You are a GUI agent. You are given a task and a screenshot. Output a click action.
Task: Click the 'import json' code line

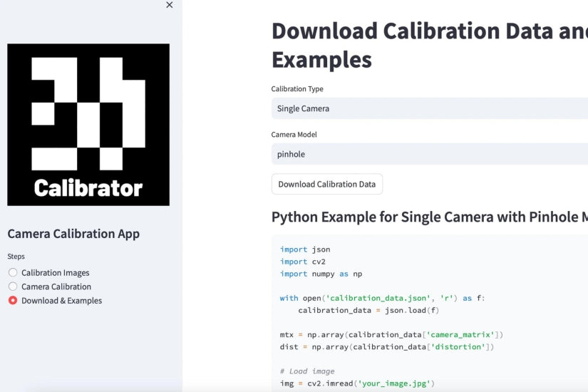(x=305, y=249)
